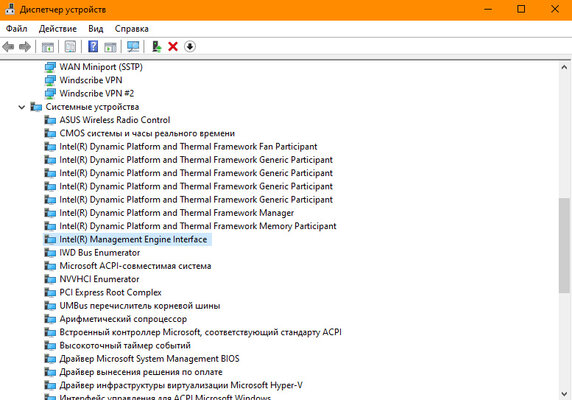Click the Back arrow toolbar icon
Viewport: 572px width, 400px height.
8,47
